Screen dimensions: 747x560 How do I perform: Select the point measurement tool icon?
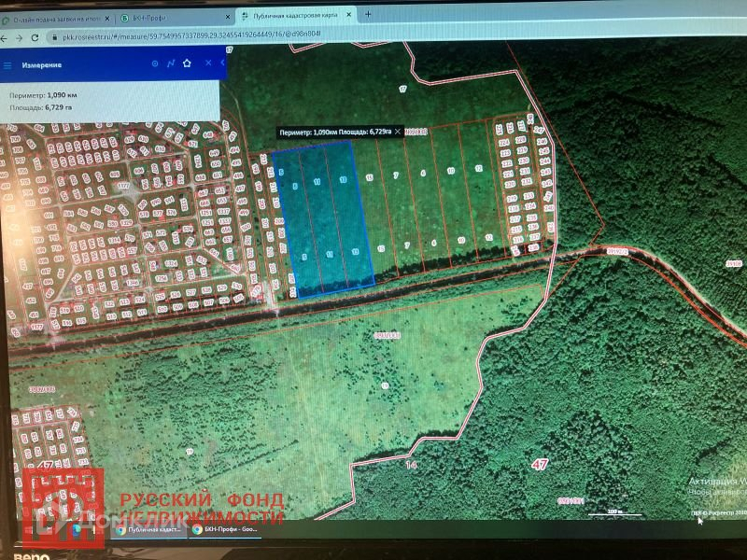[155, 63]
